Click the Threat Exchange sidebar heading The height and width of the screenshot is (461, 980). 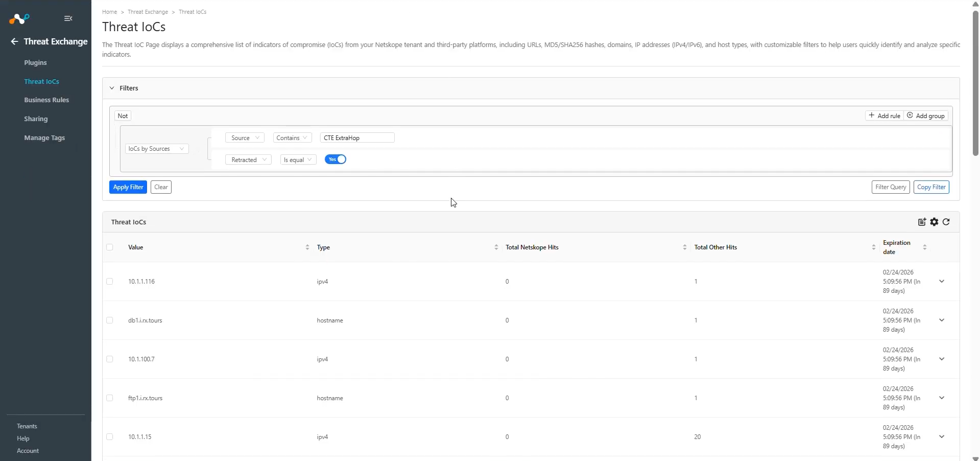pos(56,41)
